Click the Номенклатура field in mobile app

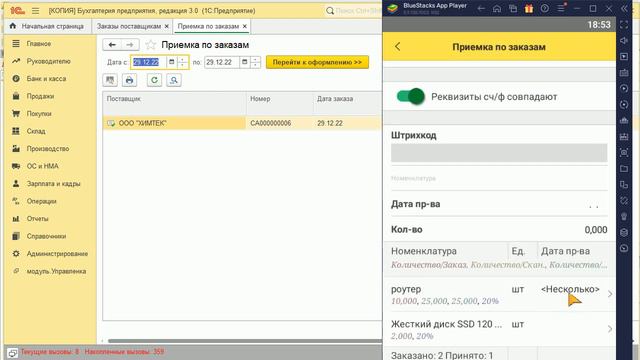[x=499, y=179]
